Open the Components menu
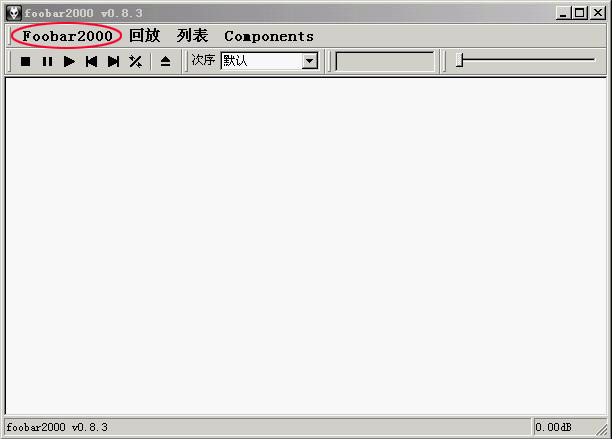The image size is (612, 439). point(269,36)
